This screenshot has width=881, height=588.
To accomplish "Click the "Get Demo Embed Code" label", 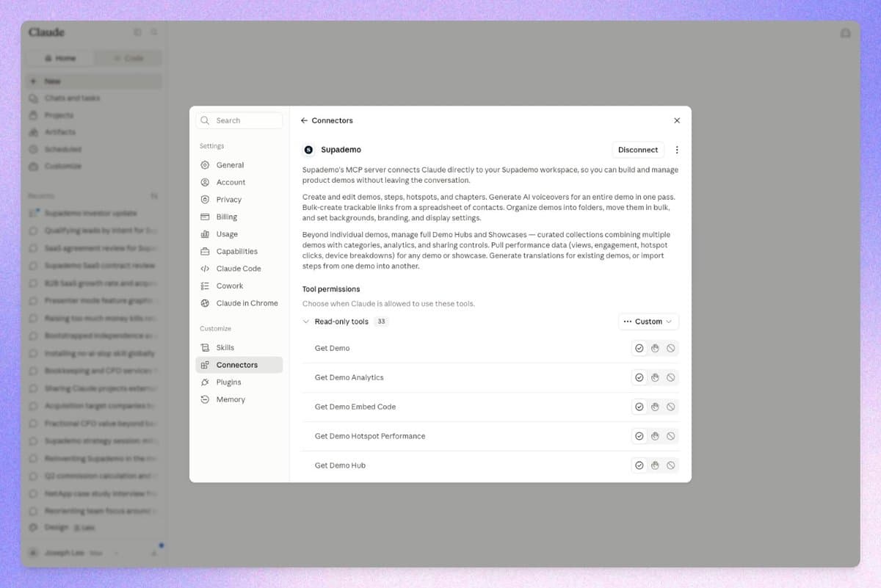I will tap(355, 407).
